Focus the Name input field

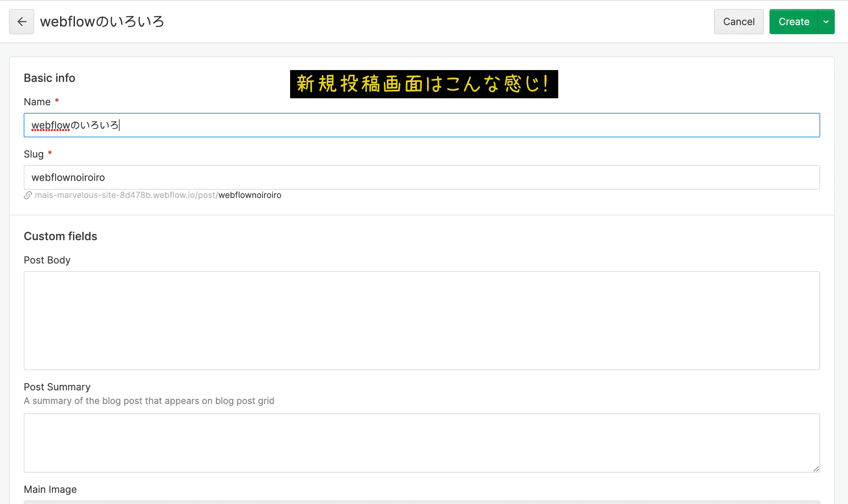422,125
